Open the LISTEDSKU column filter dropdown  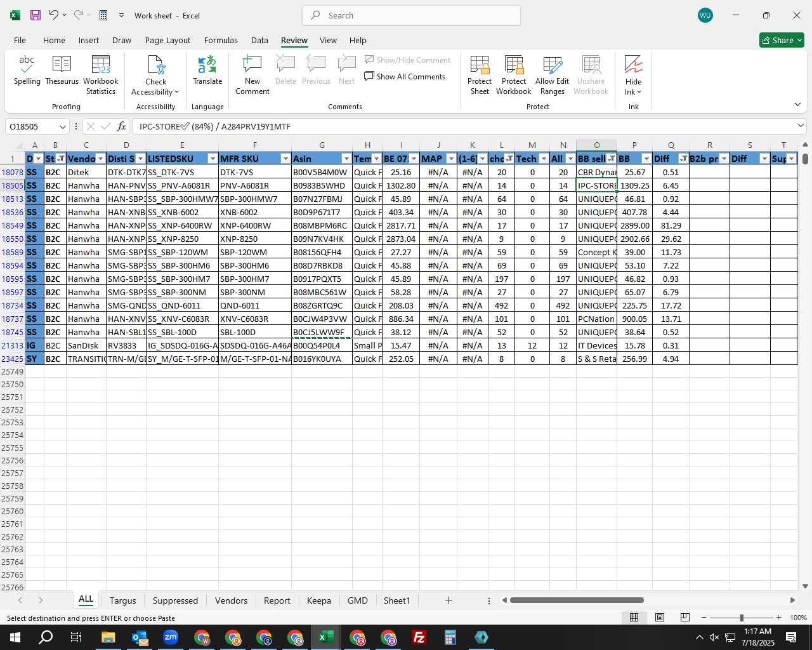[x=213, y=159]
